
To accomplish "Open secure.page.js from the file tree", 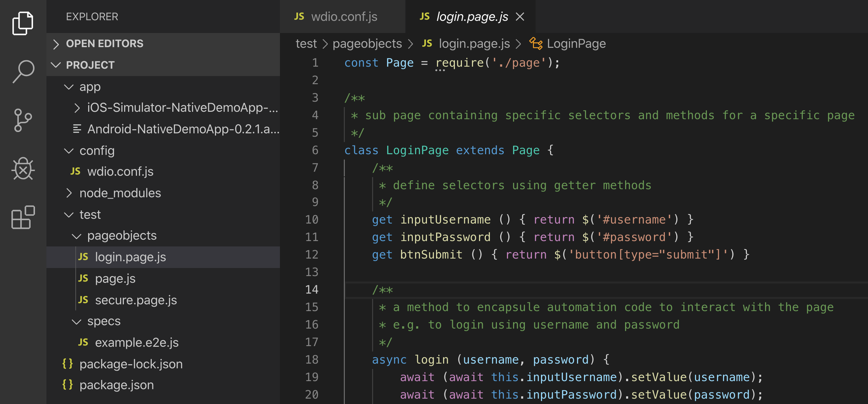I will point(136,300).
